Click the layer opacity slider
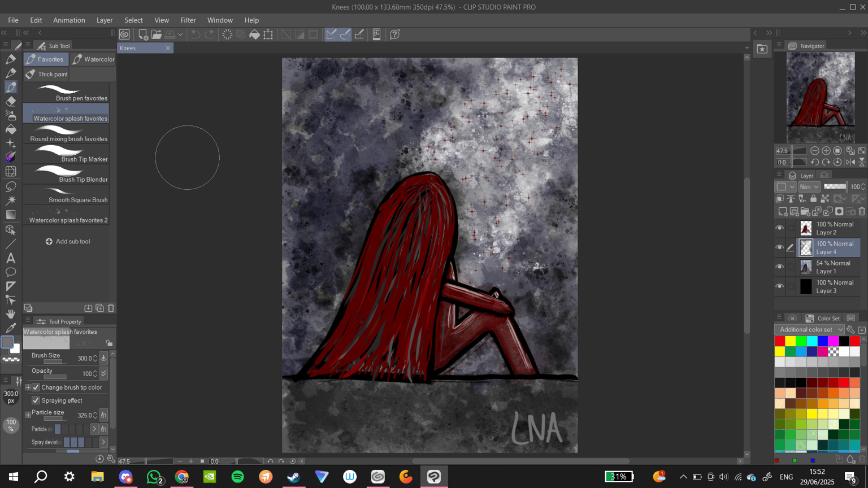868x488 pixels. pyautogui.click(x=835, y=187)
